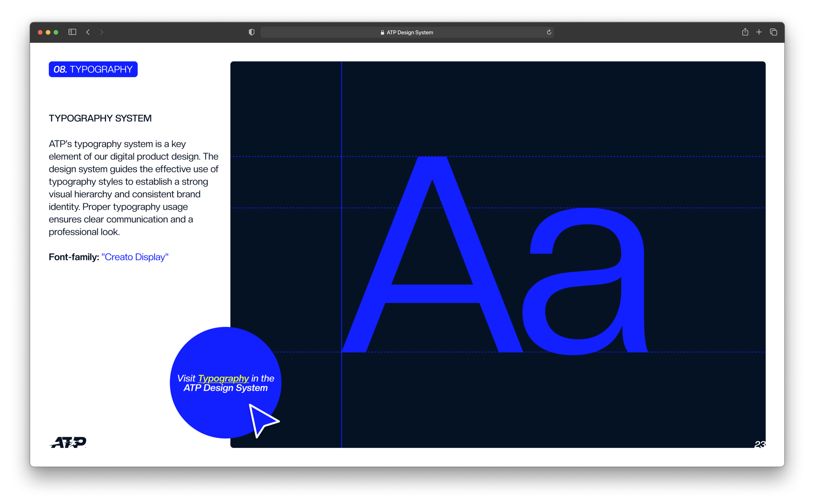Go back with the browser back arrow
Viewport: 814px width, 504px height.
click(88, 32)
